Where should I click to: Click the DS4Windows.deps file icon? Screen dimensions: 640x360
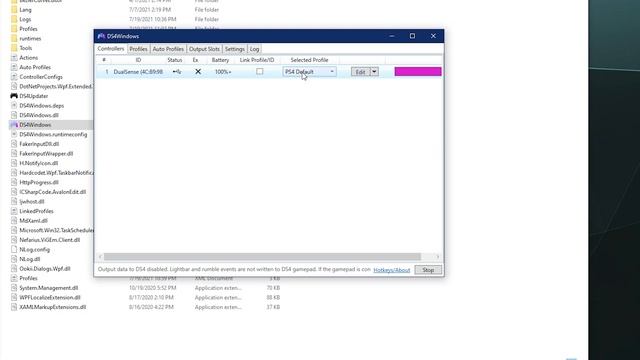(14, 106)
